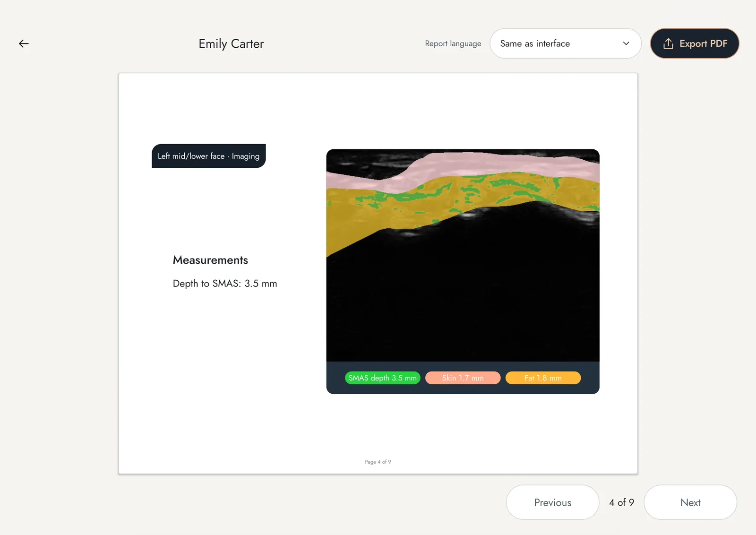The image size is (756, 535).
Task: Click the Page 4 of 9 footer
Action: pyautogui.click(x=378, y=462)
